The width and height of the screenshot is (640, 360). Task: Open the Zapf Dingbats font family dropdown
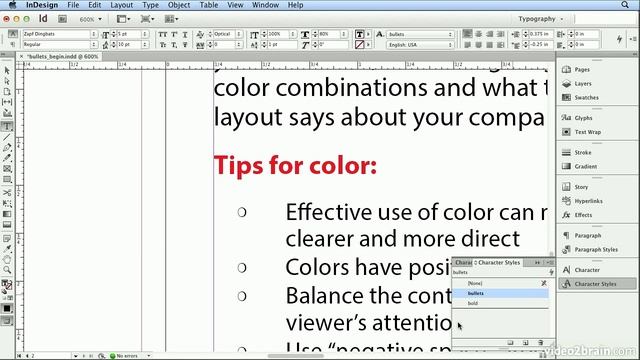point(93,34)
